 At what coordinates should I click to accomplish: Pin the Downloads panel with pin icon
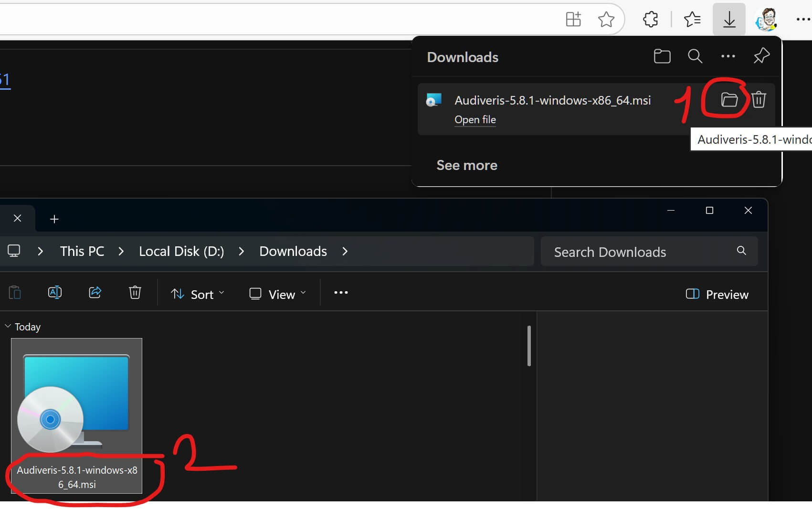pyautogui.click(x=761, y=56)
